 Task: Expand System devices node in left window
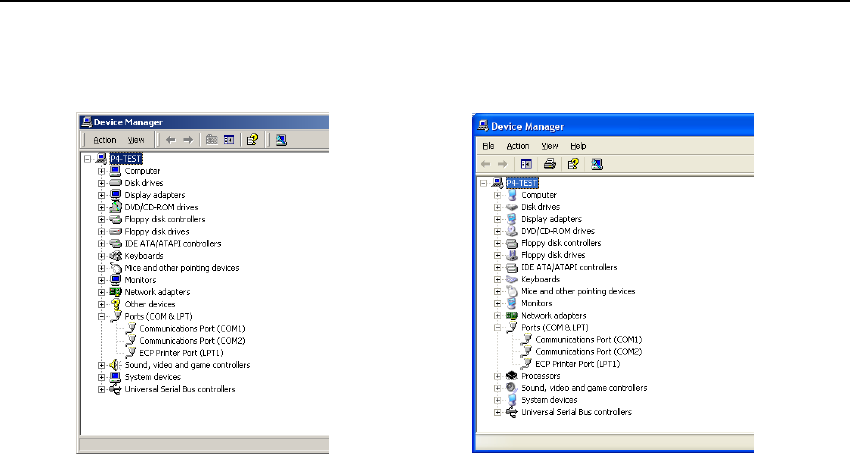tap(101, 377)
